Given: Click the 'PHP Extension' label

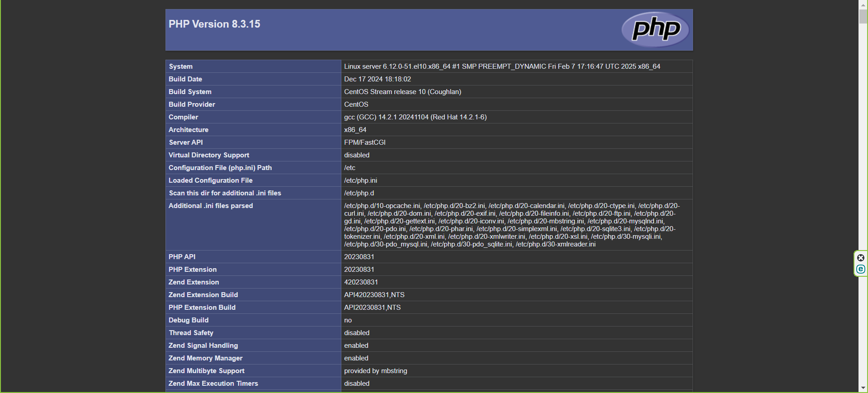Looking at the screenshot, I should [x=193, y=270].
